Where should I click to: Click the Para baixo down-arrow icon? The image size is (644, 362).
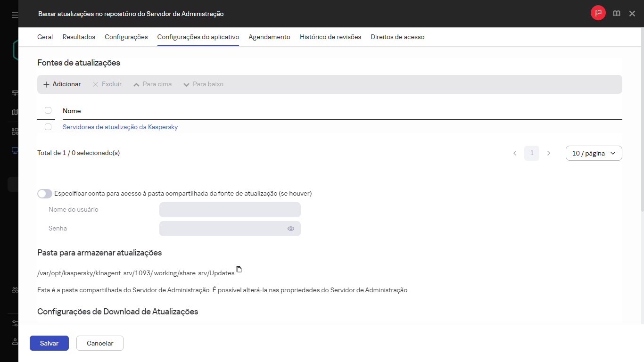(187, 84)
